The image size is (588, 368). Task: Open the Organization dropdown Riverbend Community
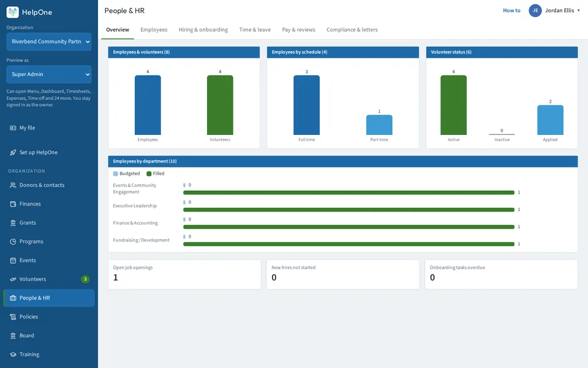coord(49,41)
